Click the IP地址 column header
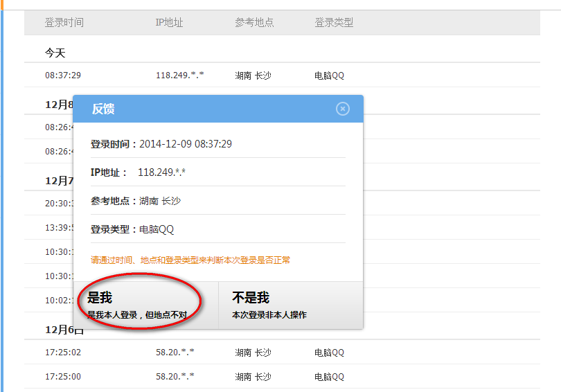This screenshot has width=561, height=392. pyautogui.click(x=169, y=22)
